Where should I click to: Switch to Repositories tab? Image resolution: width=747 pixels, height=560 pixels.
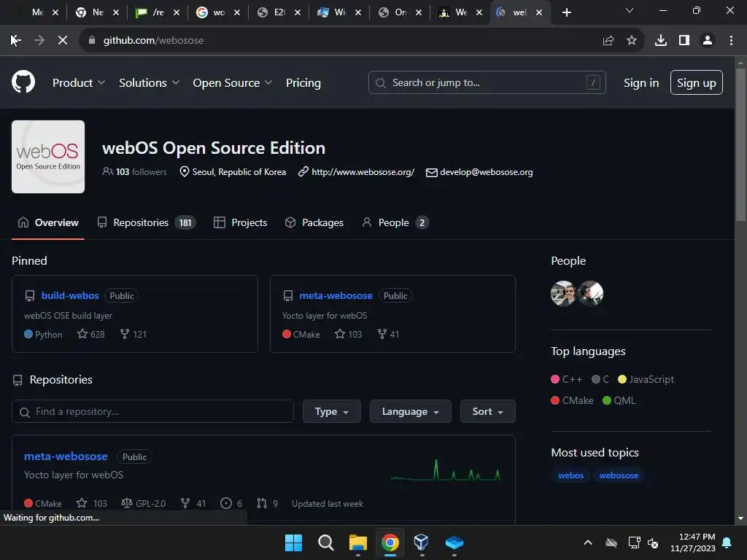[x=146, y=222]
